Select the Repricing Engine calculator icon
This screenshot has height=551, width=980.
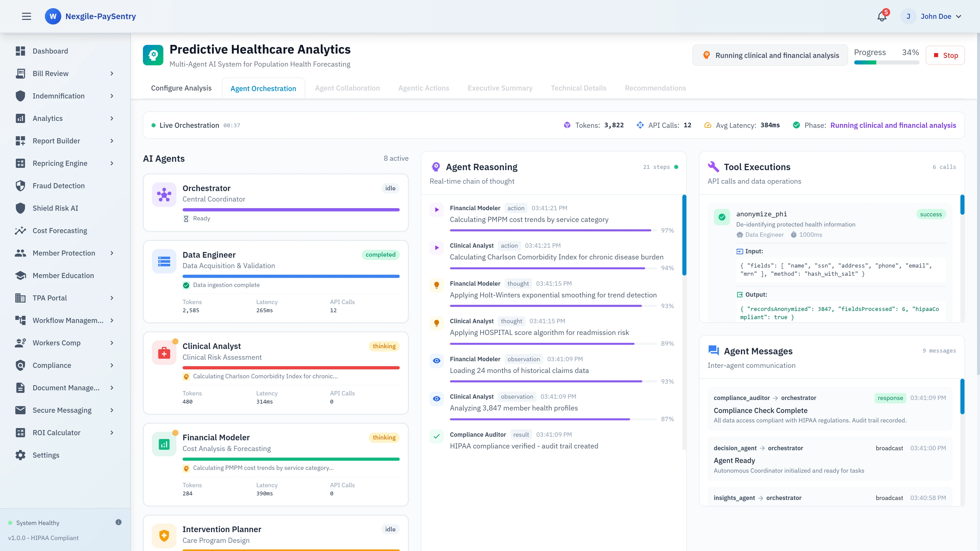coord(20,163)
